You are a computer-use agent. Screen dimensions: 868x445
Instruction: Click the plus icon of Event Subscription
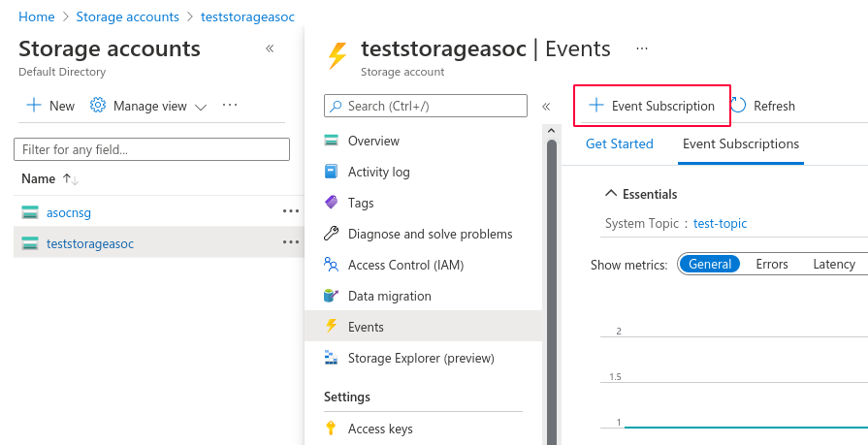(596, 105)
